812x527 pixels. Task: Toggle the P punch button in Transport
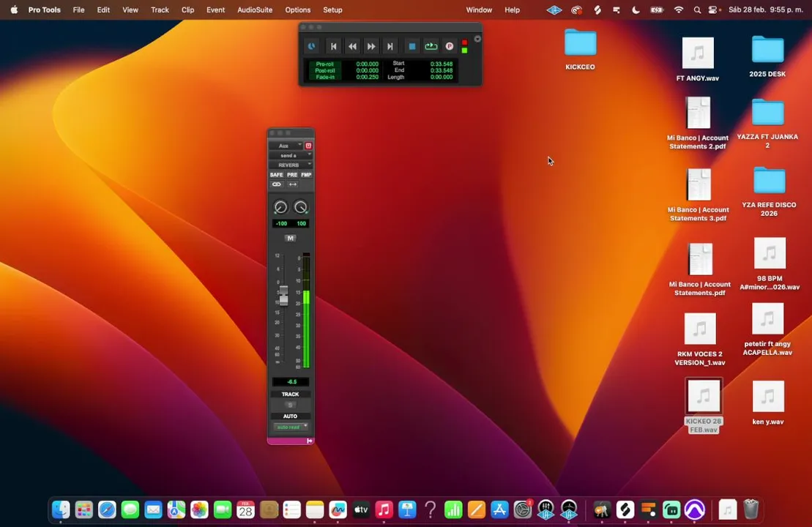tap(450, 46)
